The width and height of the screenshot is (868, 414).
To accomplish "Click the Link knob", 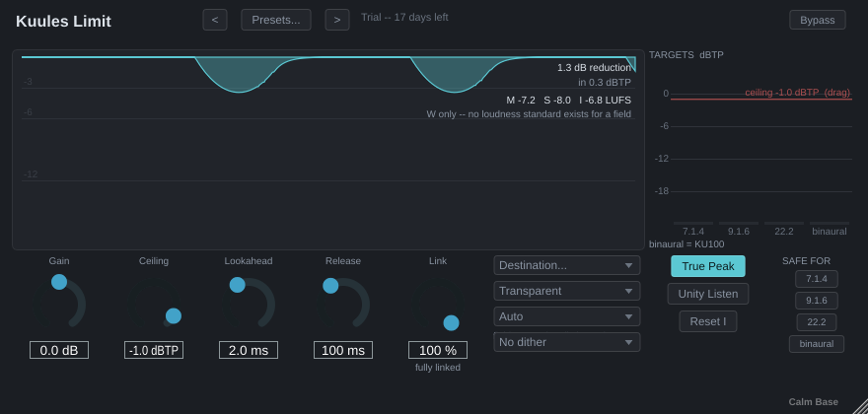I will coord(438,304).
